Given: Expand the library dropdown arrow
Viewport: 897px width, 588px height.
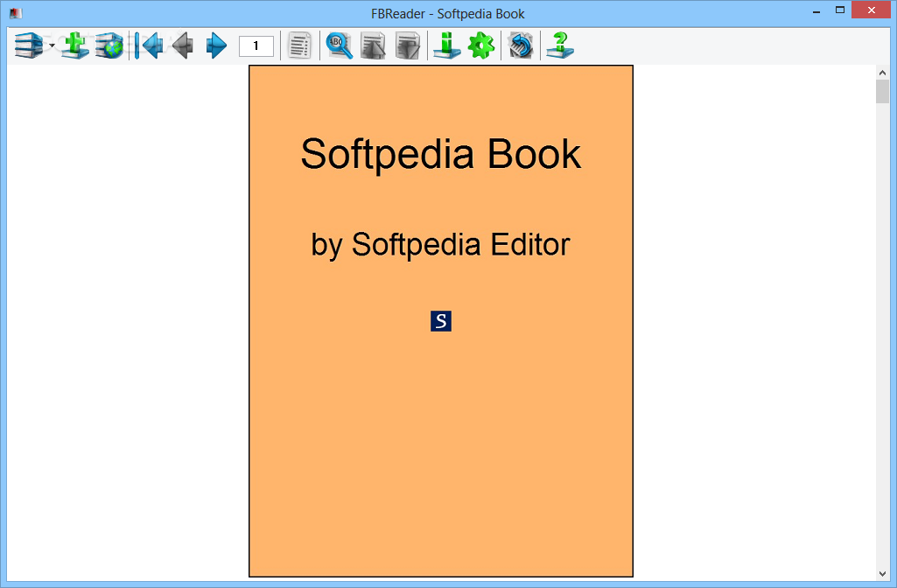Looking at the screenshot, I should tap(52, 45).
